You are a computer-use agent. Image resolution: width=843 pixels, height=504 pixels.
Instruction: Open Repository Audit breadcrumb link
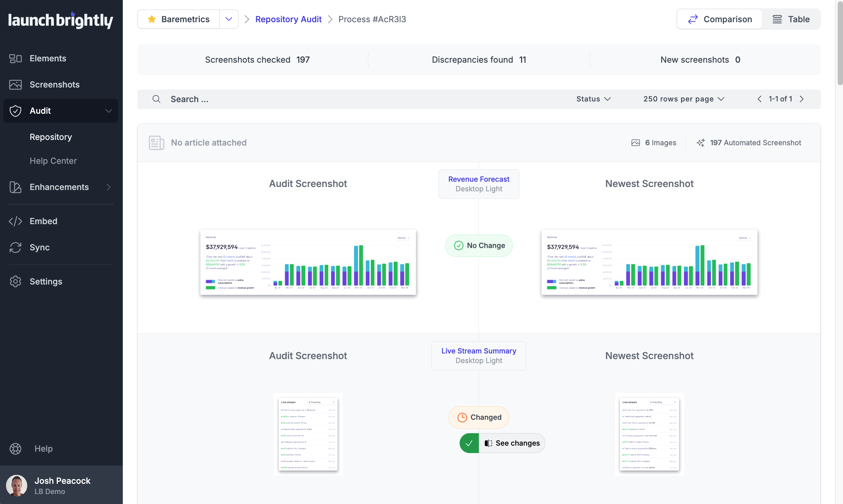click(288, 19)
